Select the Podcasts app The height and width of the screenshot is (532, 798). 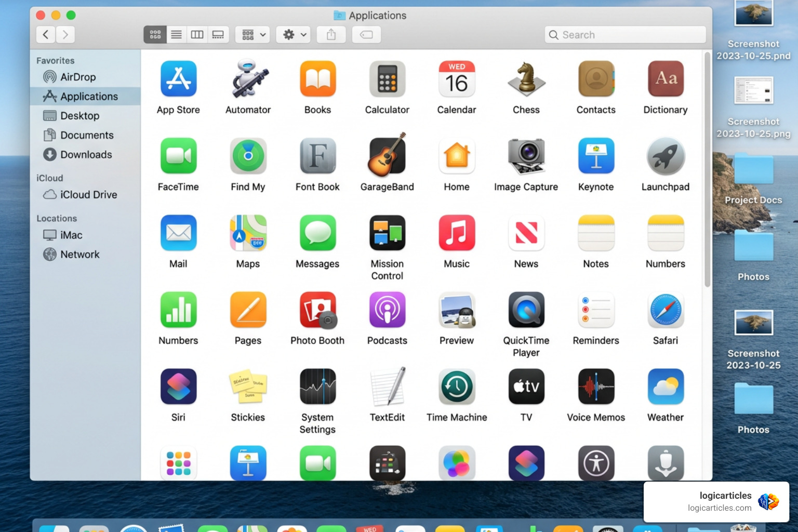click(388, 310)
